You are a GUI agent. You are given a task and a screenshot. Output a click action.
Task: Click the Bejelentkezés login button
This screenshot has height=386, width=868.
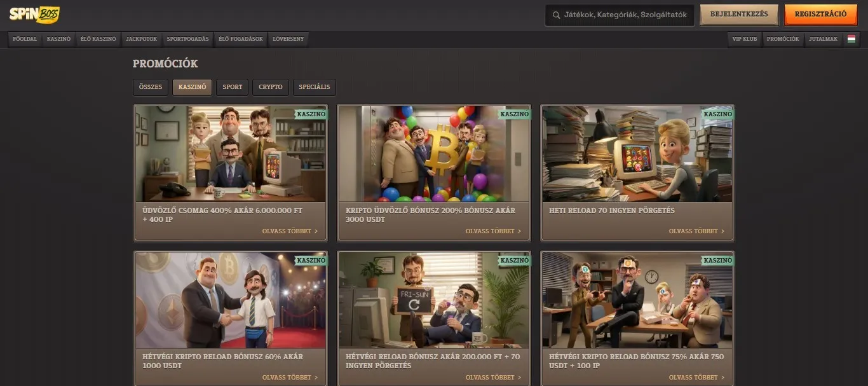(739, 14)
